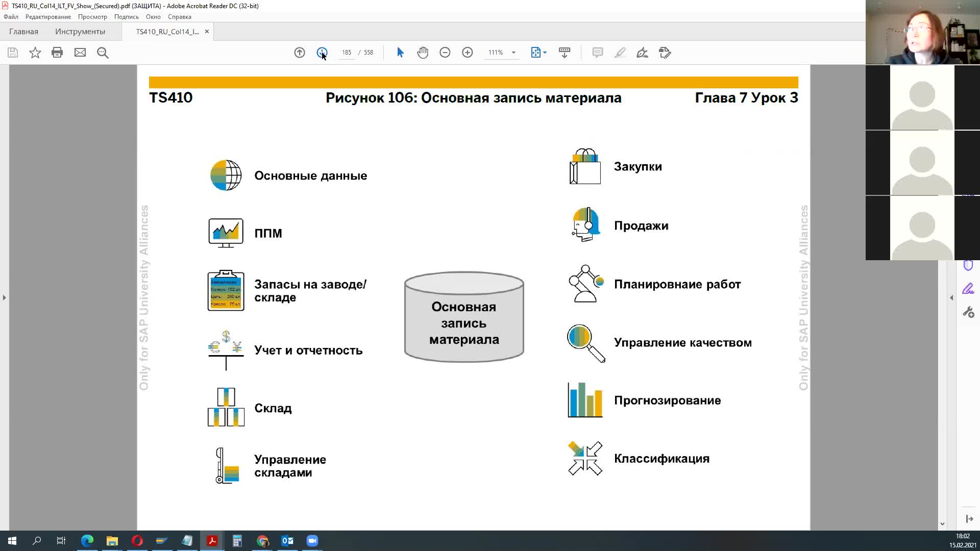This screenshot has width=980, height=551.
Task: Select the highlight text tool
Action: (x=620, y=53)
